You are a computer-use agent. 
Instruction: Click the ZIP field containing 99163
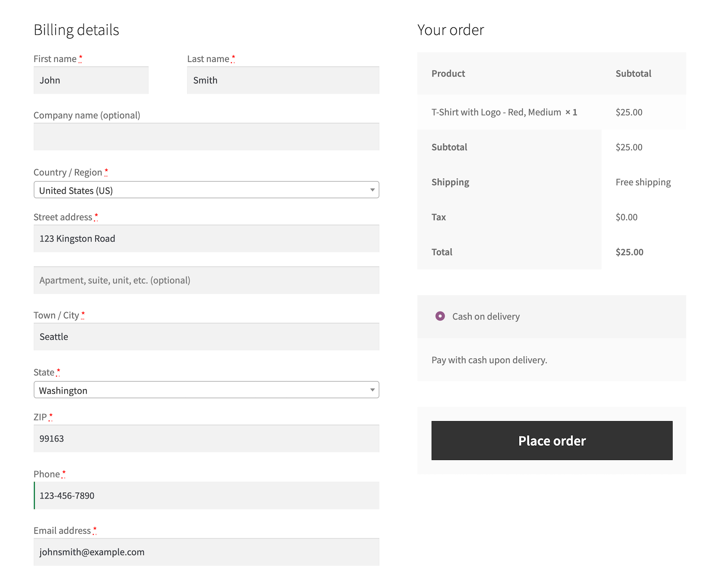point(206,439)
